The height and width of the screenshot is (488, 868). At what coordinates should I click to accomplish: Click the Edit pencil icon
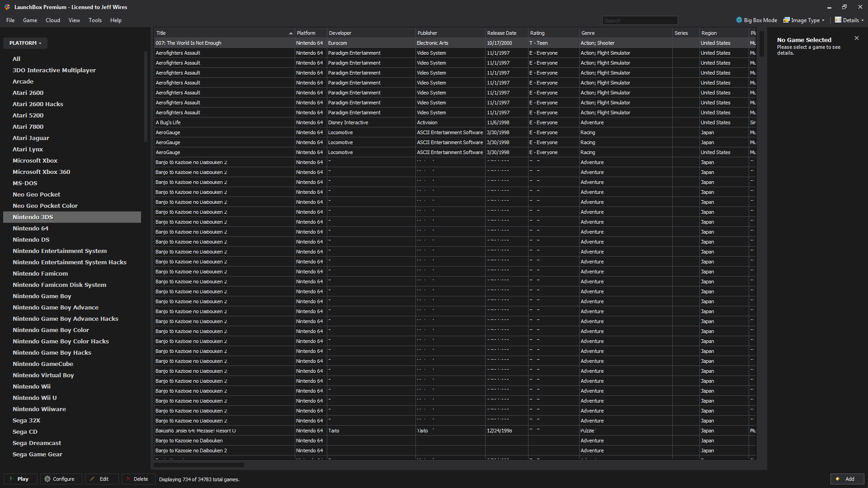click(92, 479)
